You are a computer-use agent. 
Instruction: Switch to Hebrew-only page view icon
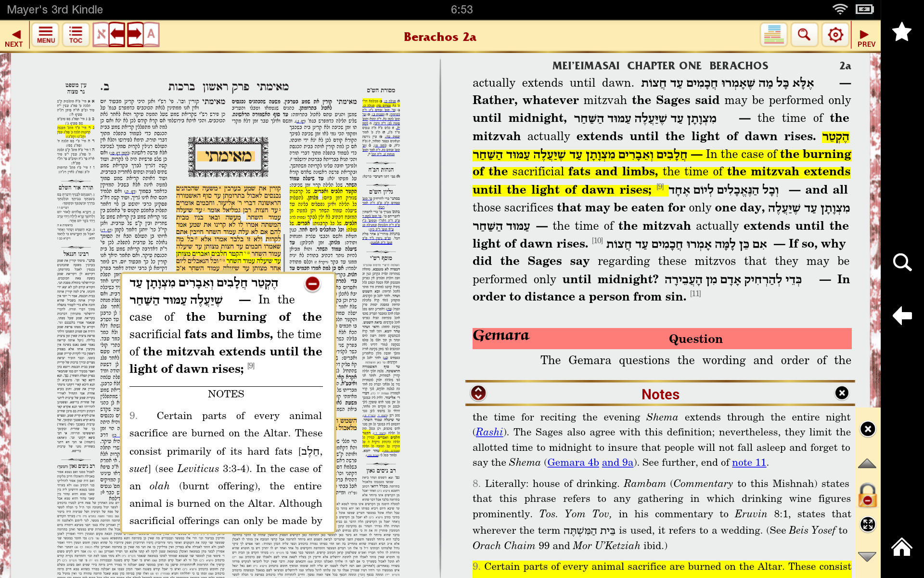(x=101, y=35)
